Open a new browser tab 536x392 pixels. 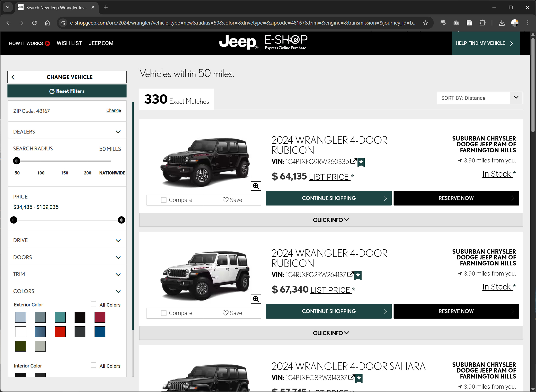click(x=106, y=7)
